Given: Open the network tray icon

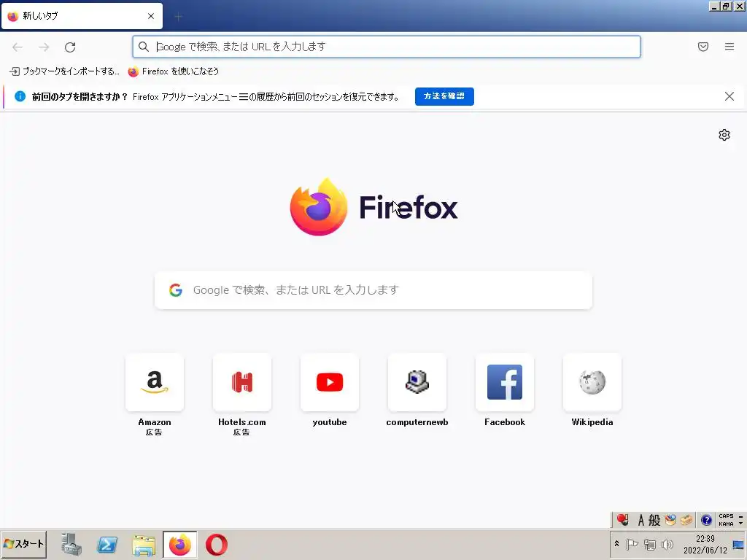Looking at the screenshot, I should [x=650, y=544].
